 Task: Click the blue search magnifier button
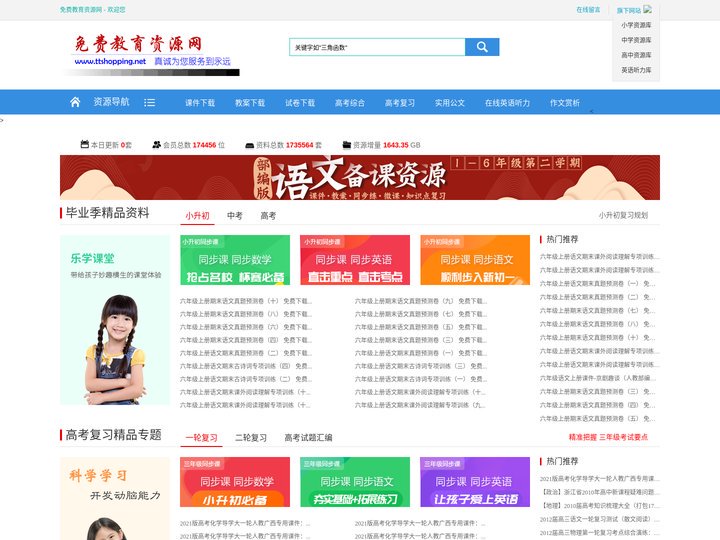[x=482, y=47]
